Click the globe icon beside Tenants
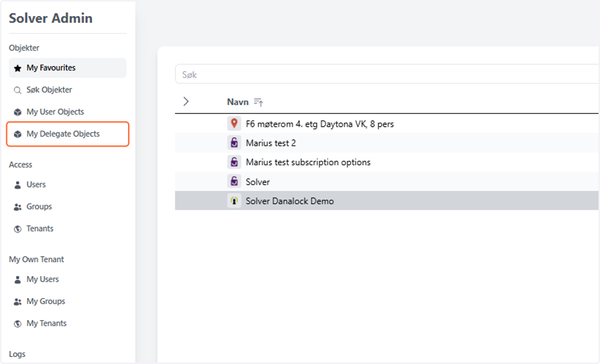The height and width of the screenshot is (364, 600). tap(17, 229)
